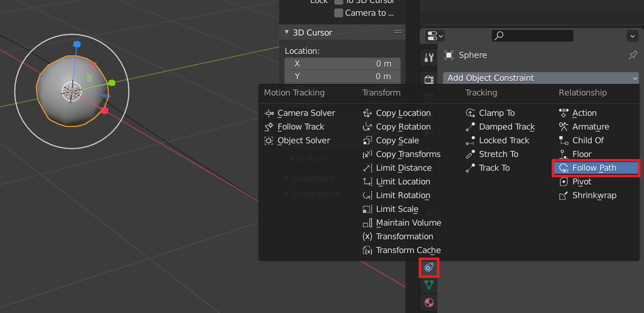
Task: Add a Limit Scale constraint
Action: (391, 209)
